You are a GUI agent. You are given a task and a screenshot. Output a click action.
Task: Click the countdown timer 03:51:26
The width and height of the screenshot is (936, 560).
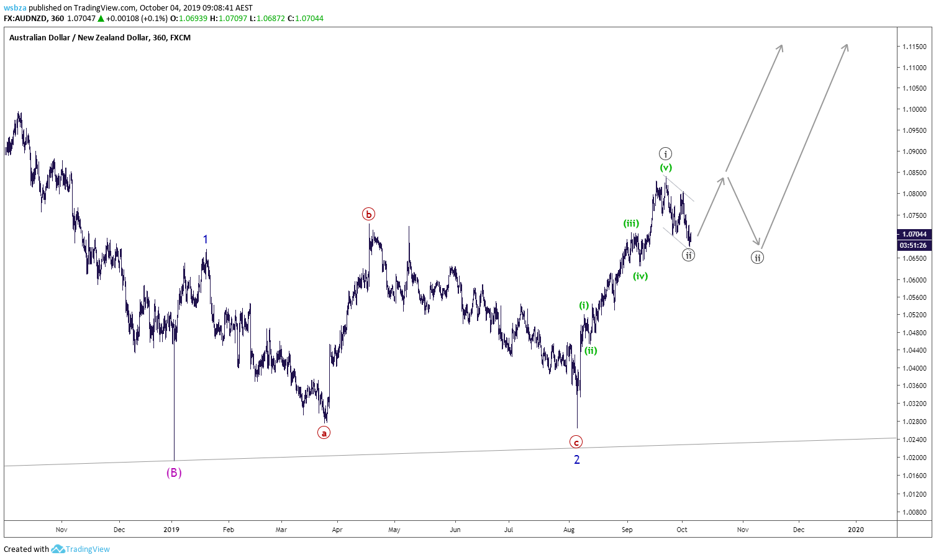pos(913,245)
